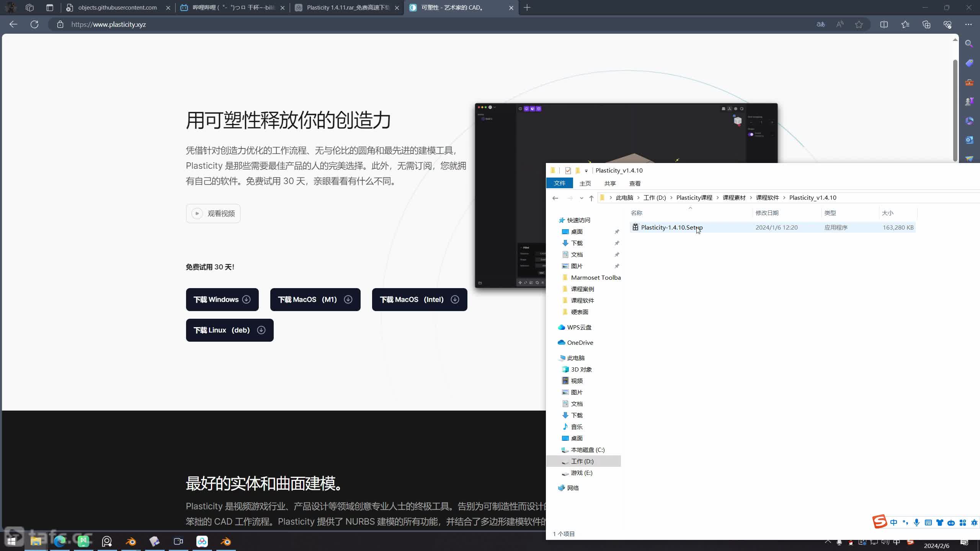Screen dimensions: 980x551
Task: Select 游戏 (E:) drive in navigation pane
Action: [x=581, y=473]
